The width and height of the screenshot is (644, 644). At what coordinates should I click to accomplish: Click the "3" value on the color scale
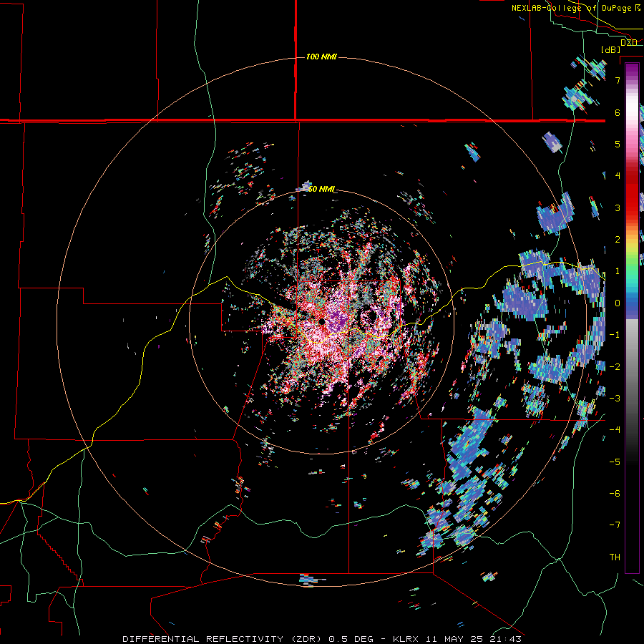click(x=618, y=208)
